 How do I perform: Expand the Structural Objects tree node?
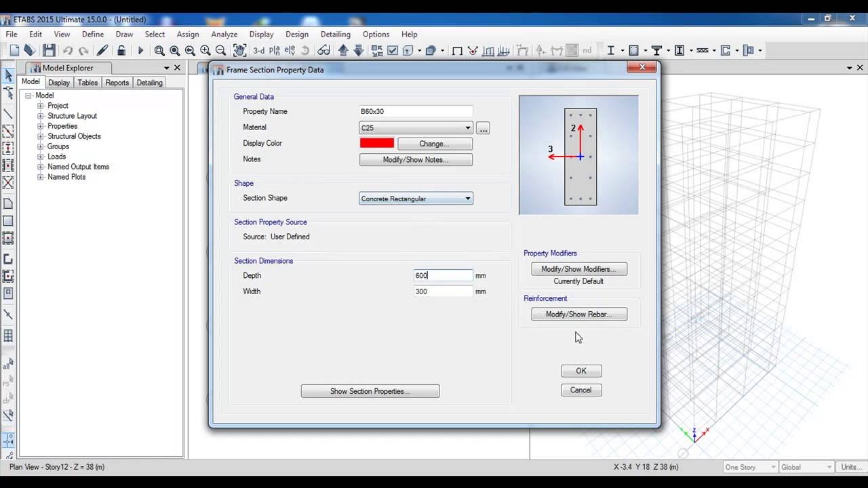(40, 136)
